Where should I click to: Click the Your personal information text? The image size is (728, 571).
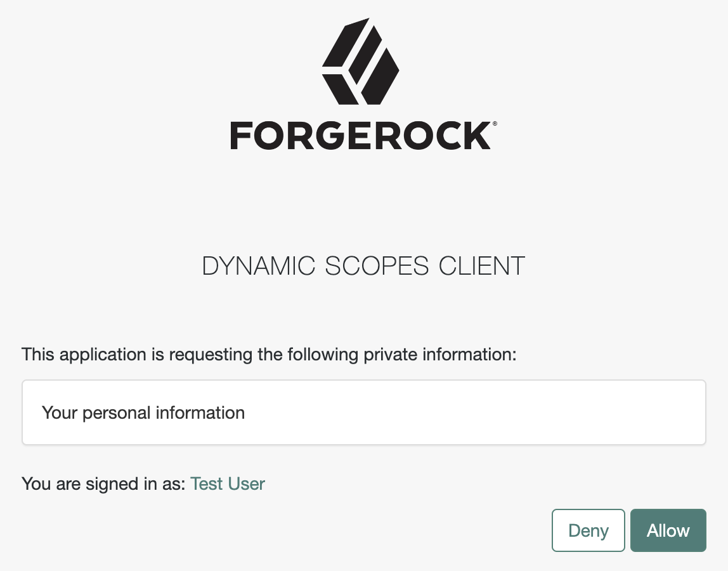coord(143,412)
